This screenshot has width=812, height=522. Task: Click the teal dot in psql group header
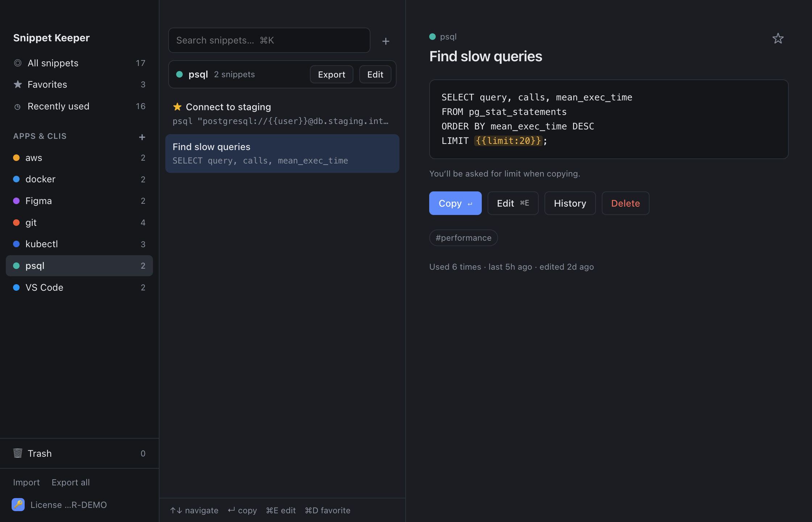tap(179, 74)
